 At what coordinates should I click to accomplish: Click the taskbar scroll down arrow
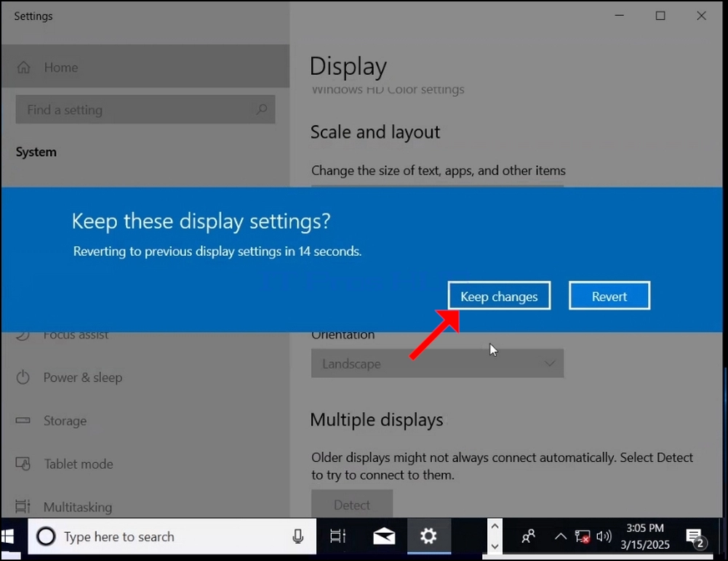(495, 546)
